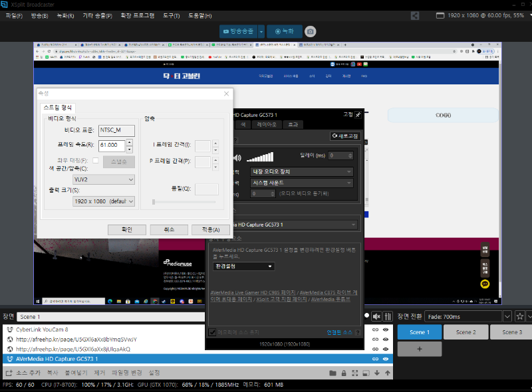Decrease 프레임 속도 with down stepper
Viewport: 532px width, 392px height.
(129, 149)
